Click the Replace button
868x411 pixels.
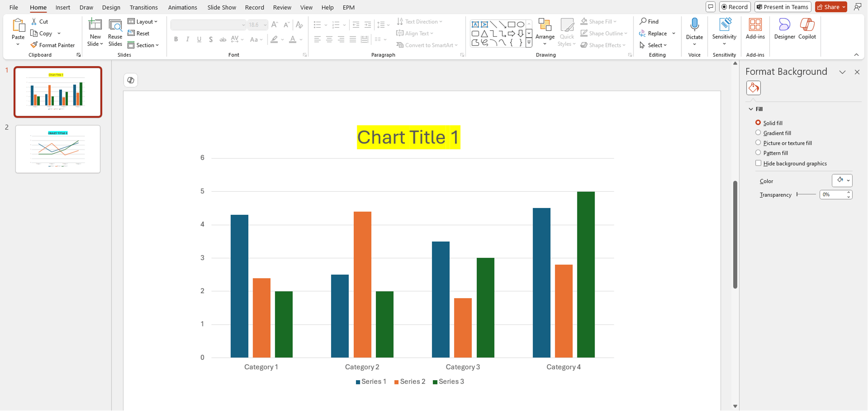click(653, 33)
